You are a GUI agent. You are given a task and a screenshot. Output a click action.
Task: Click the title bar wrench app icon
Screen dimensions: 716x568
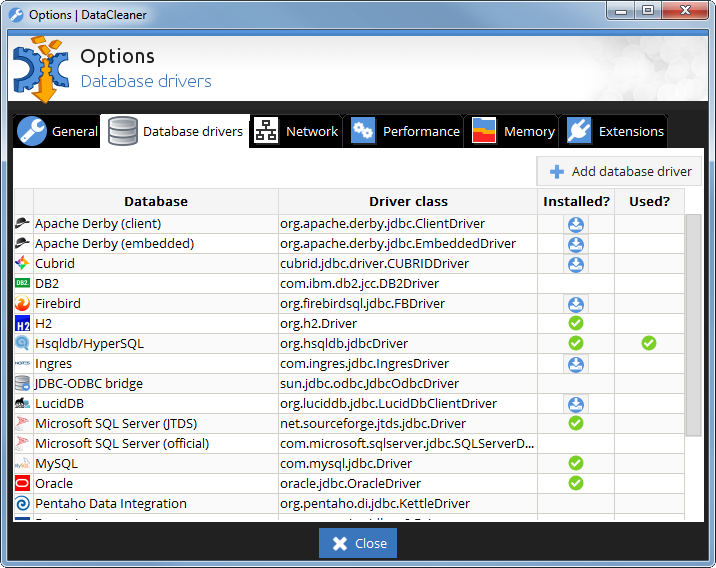(16, 15)
